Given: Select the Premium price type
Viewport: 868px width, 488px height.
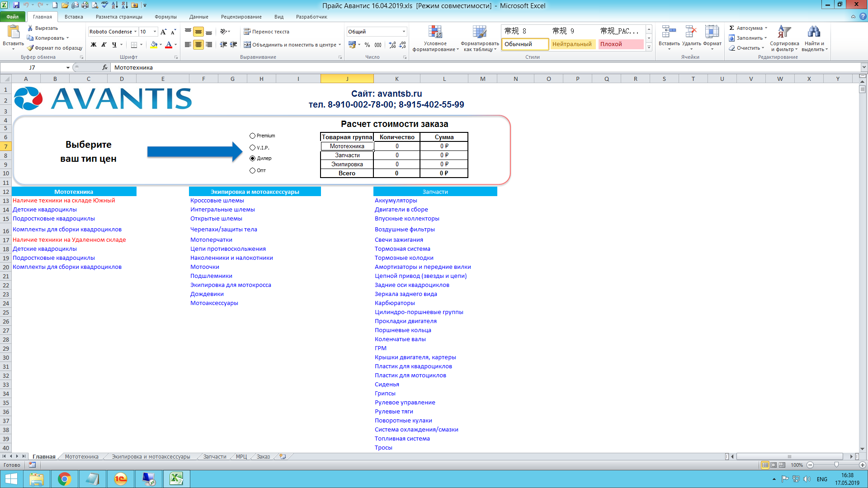Looking at the screenshot, I should coord(253,136).
